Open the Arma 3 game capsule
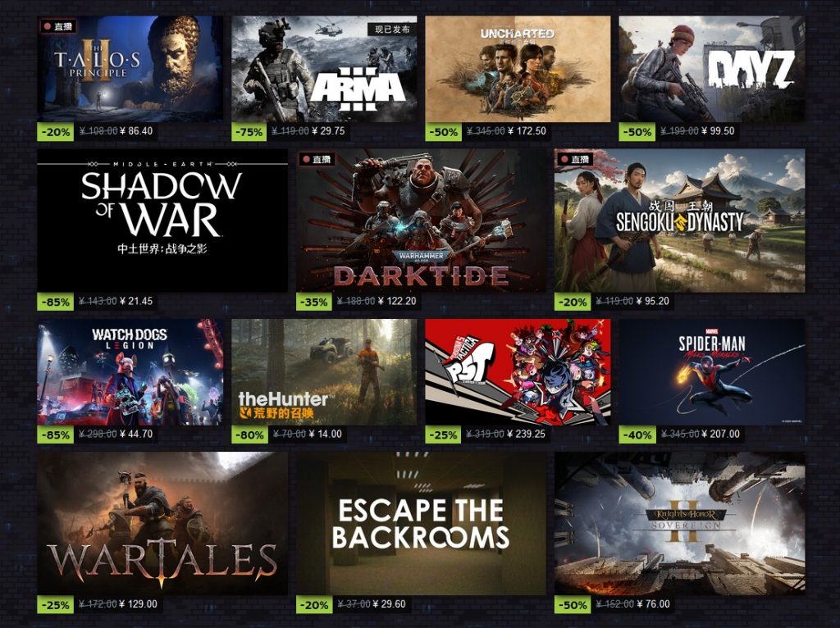840x628 pixels. point(324,69)
